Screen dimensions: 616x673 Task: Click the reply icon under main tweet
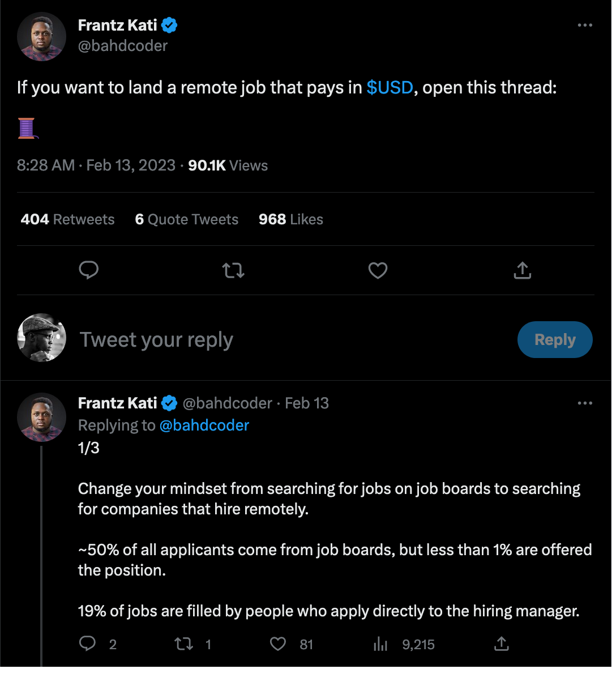coord(89,271)
